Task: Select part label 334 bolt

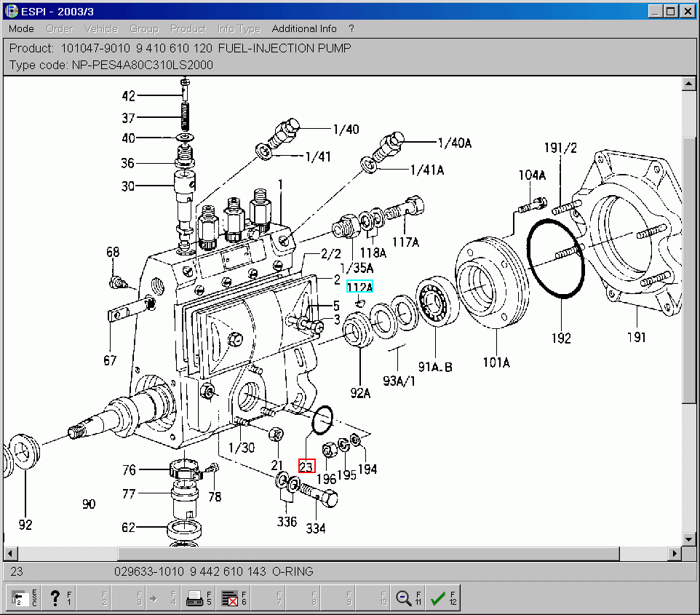Action: tap(316, 528)
